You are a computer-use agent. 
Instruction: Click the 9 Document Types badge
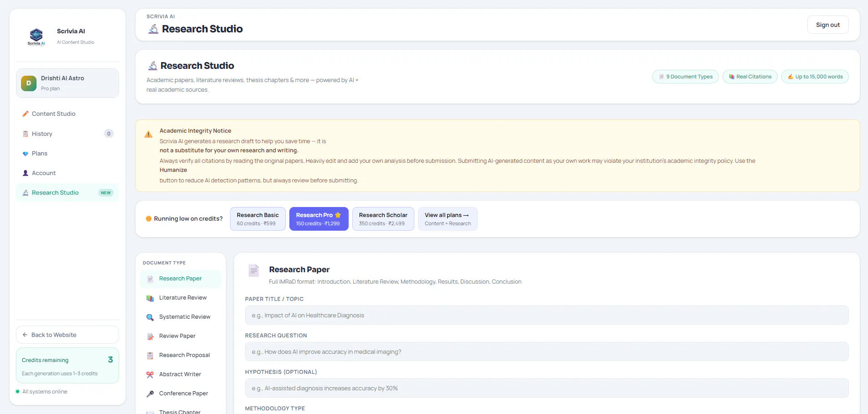685,77
